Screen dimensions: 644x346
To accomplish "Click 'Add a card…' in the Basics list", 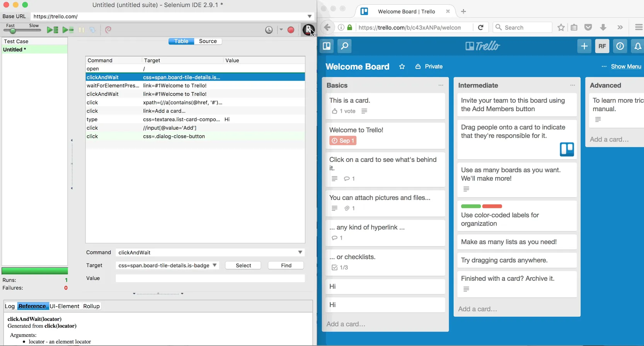I will (x=346, y=324).
